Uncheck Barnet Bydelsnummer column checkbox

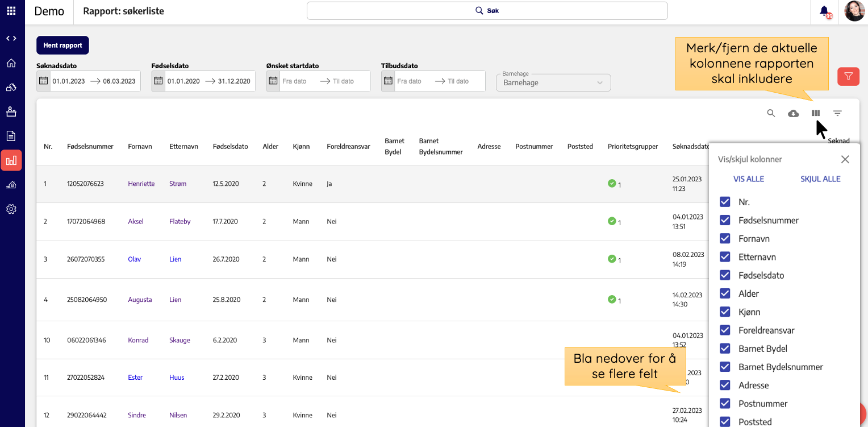[725, 367]
